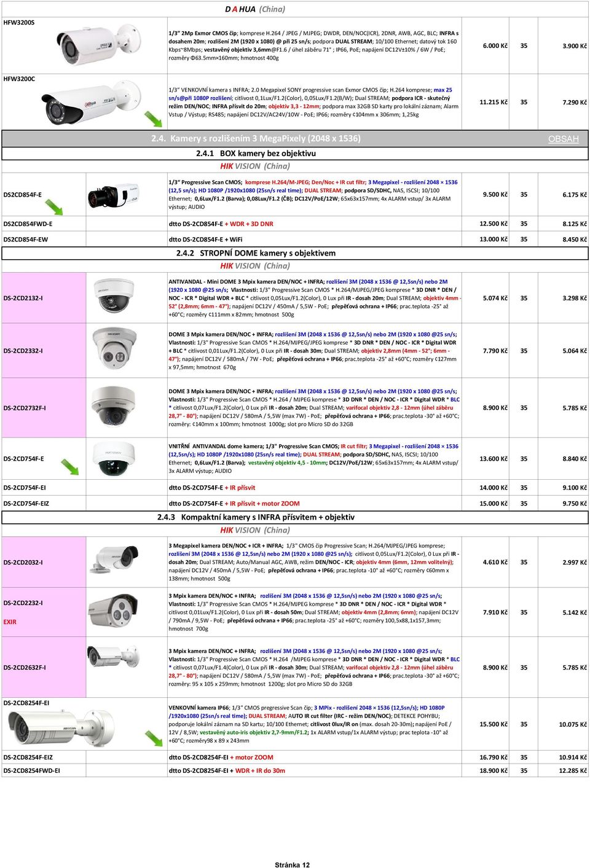The width and height of the screenshot is (590, 868).
Task: Click discounted price 8.450 Kč
Action: 575,240
